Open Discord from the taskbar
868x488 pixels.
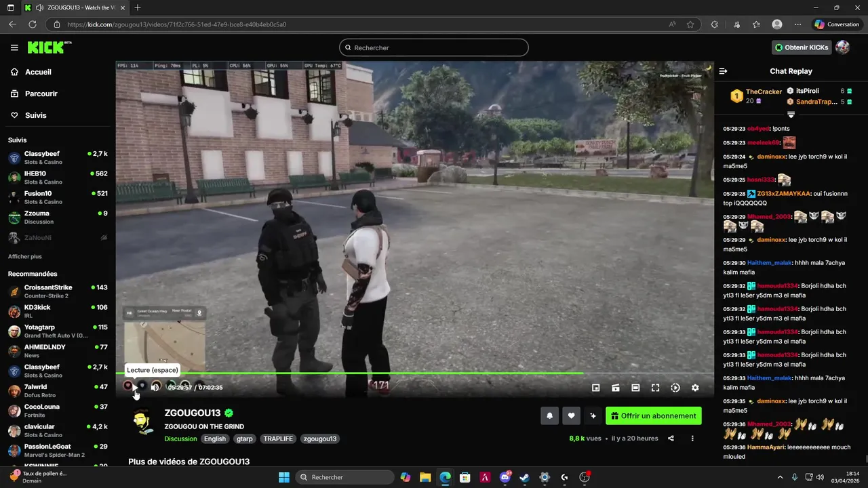click(x=505, y=477)
